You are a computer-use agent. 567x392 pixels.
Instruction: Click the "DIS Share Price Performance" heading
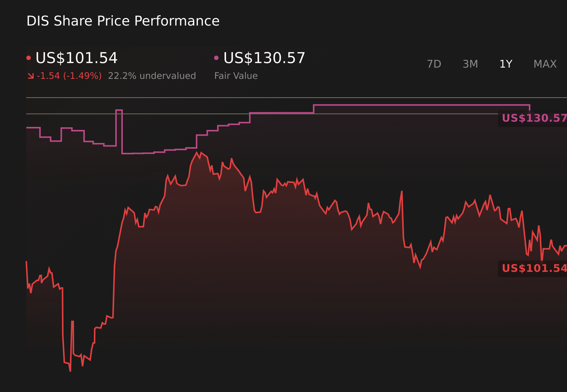(x=123, y=21)
